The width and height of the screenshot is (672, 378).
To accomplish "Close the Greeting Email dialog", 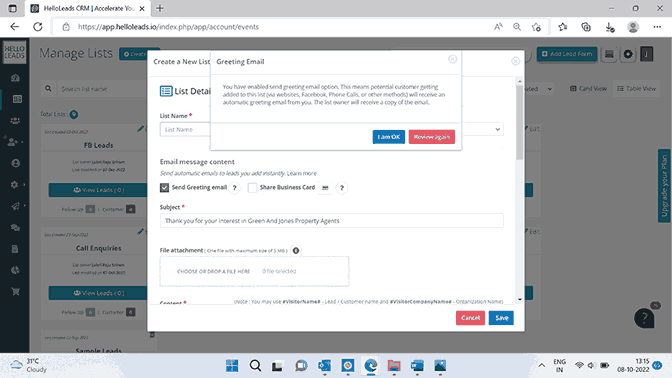I will tap(453, 59).
